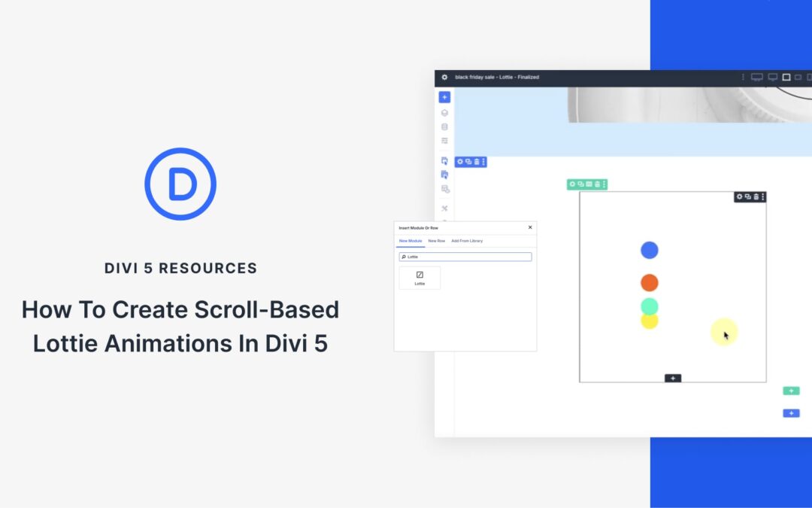Toggle desktop preview mode in the top bar
Image resolution: width=812 pixels, height=508 pixels.
[x=757, y=77]
